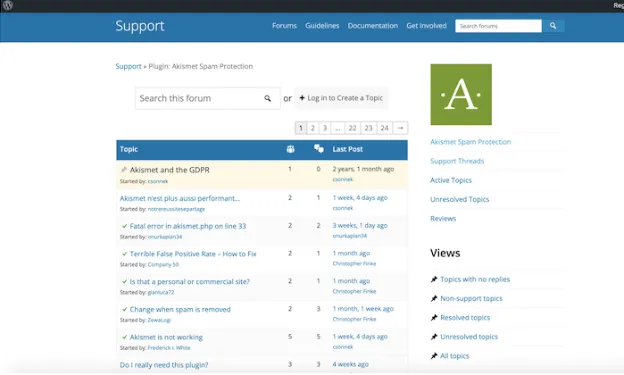Open the Forums menu item

pyautogui.click(x=284, y=26)
